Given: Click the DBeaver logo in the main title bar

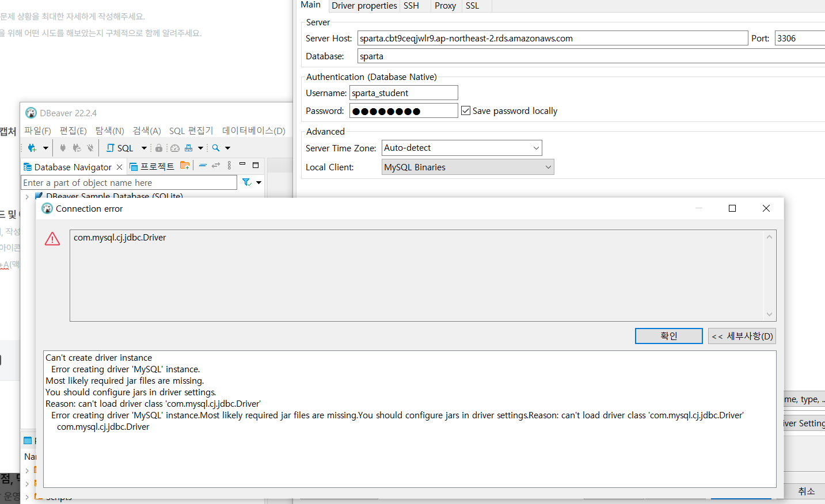Looking at the screenshot, I should [31, 113].
